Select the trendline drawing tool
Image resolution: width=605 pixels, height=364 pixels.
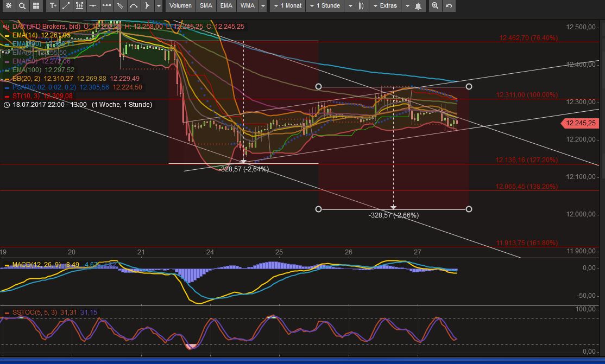pyautogui.click(x=66, y=6)
